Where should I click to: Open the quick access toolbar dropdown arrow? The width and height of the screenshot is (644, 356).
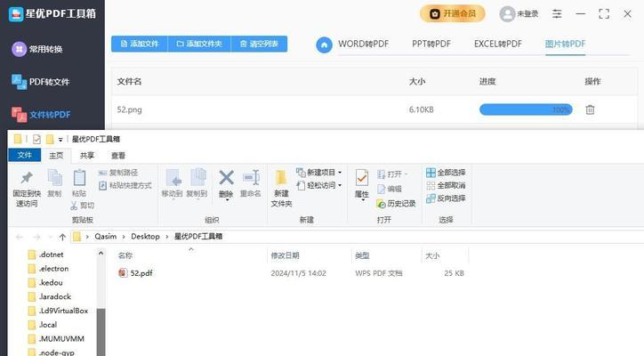point(60,140)
